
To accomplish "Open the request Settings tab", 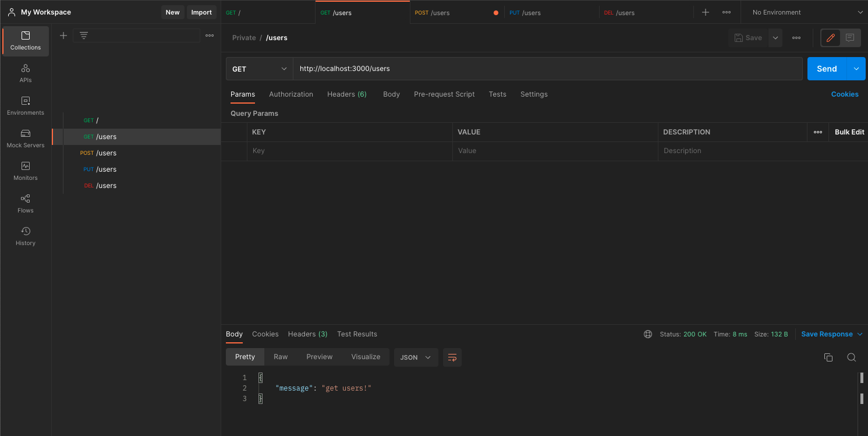I will click(x=534, y=94).
